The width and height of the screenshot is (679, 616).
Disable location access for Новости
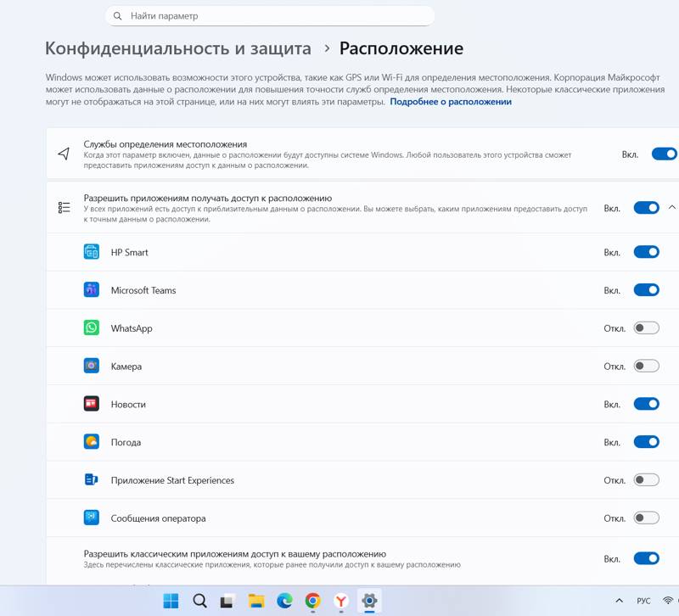click(647, 404)
